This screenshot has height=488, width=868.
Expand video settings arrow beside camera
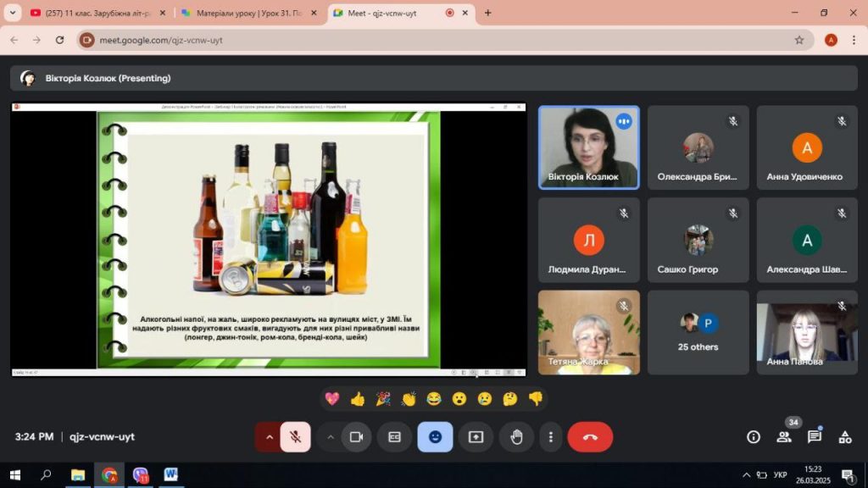pyautogui.click(x=331, y=437)
